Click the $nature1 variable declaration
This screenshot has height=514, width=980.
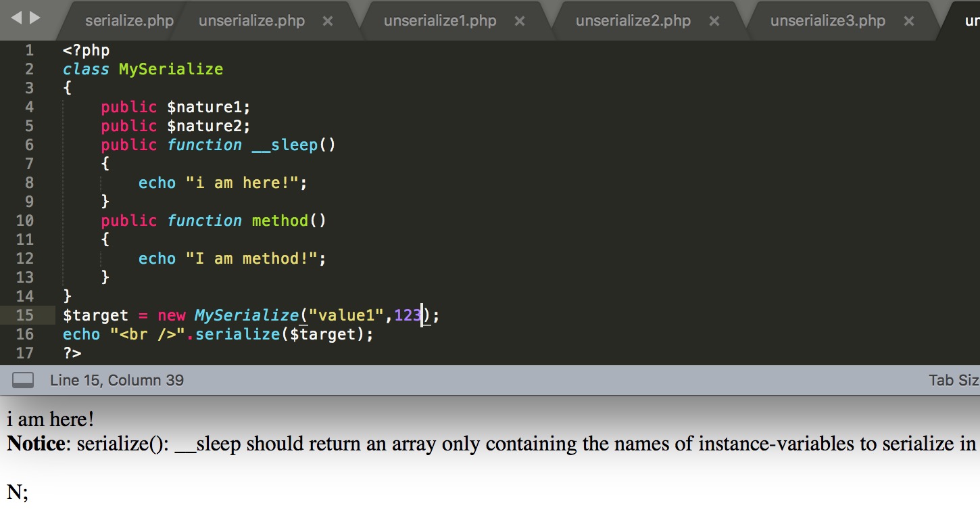pos(209,107)
